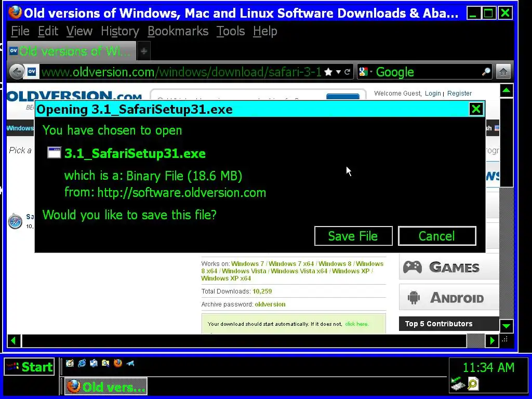This screenshot has height=399, width=532.
Task: Reload the page with the refresh icon
Action: coord(347,72)
